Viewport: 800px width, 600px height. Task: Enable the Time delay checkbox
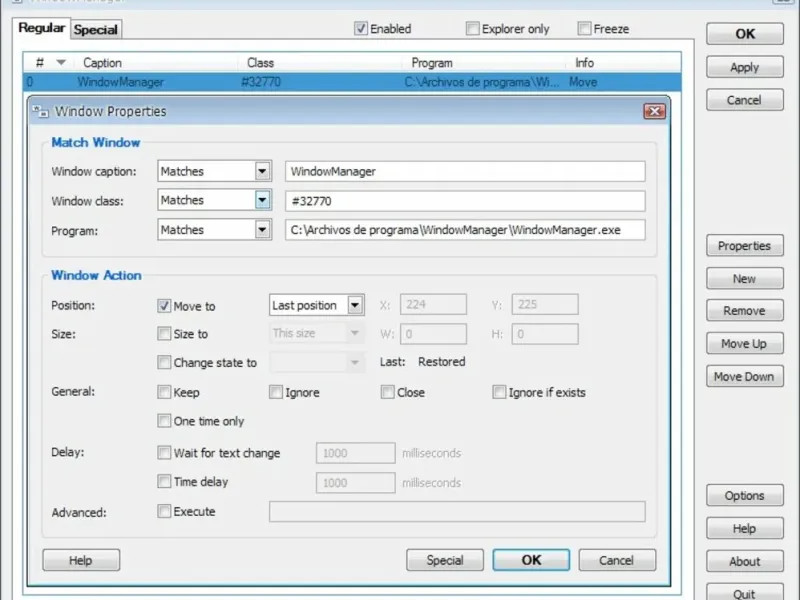pos(164,481)
